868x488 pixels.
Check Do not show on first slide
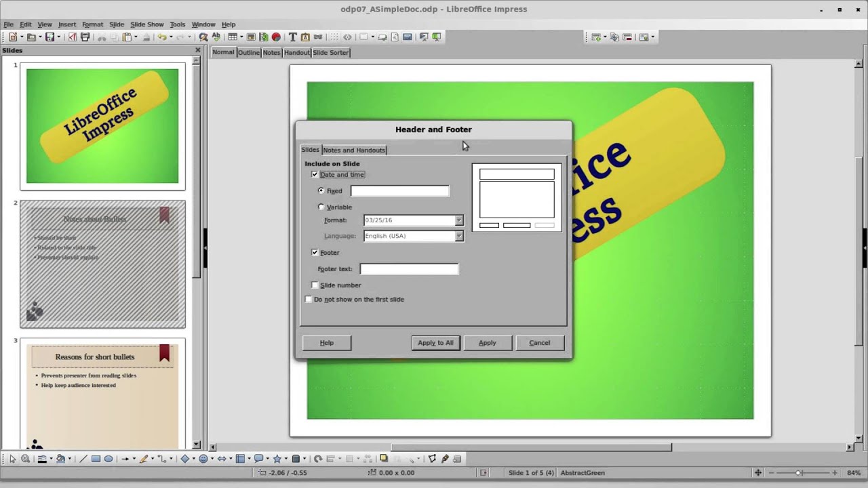(309, 300)
